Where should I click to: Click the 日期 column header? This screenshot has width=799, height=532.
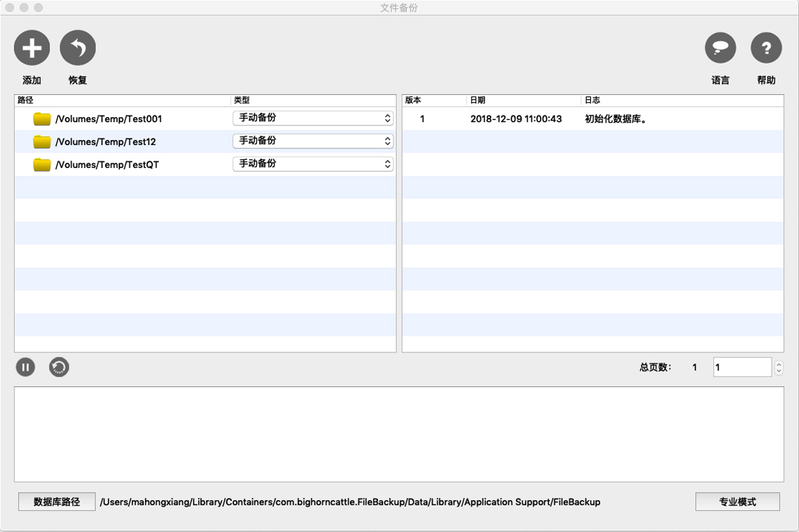coord(524,100)
